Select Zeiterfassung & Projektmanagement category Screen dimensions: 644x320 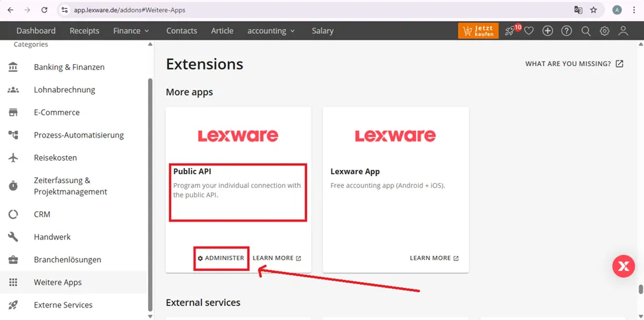74,186
